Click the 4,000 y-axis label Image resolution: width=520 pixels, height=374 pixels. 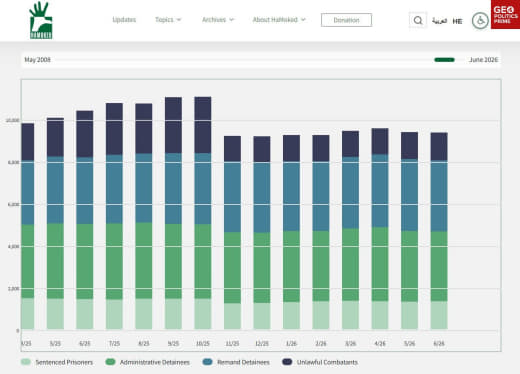[14, 246]
